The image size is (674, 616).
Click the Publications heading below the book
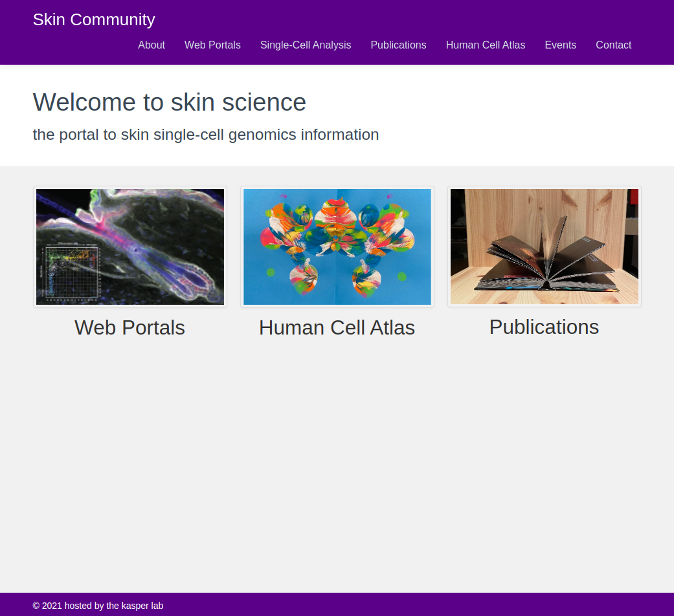pyautogui.click(x=544, y=327)
